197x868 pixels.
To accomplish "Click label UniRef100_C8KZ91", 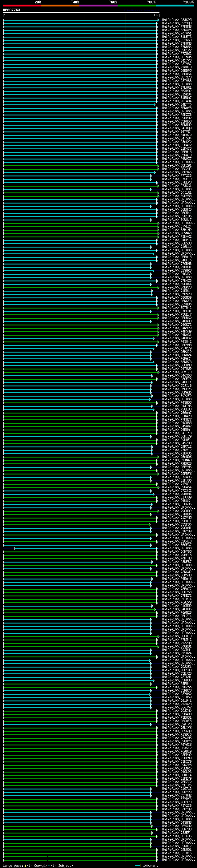I will point(177,165).
